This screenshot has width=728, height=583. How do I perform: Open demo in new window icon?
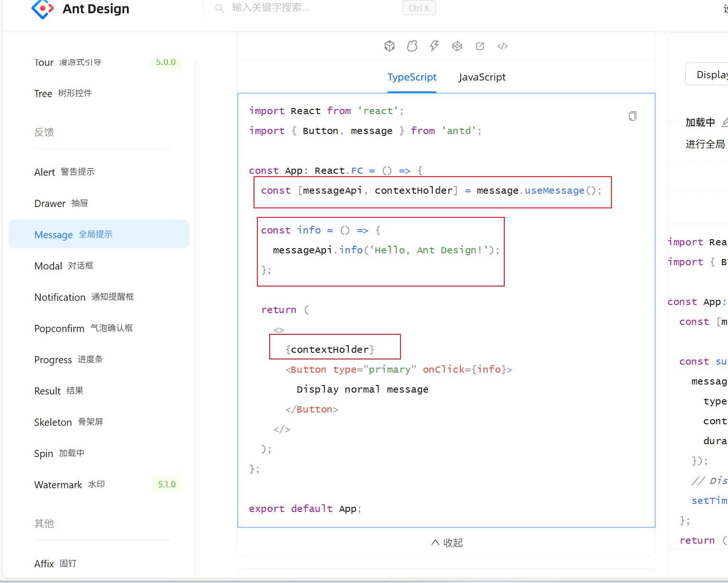(x=480, y=46)
